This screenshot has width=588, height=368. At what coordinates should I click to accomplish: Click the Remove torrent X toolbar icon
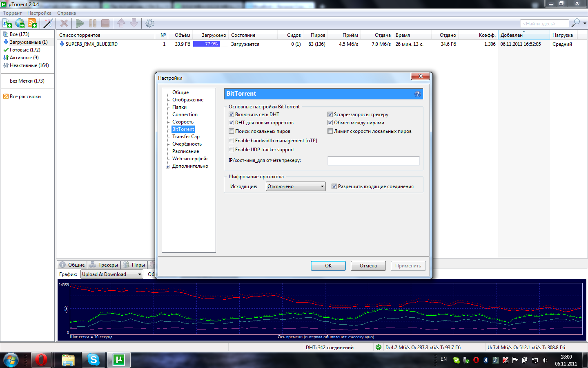[x=64, y=23]
